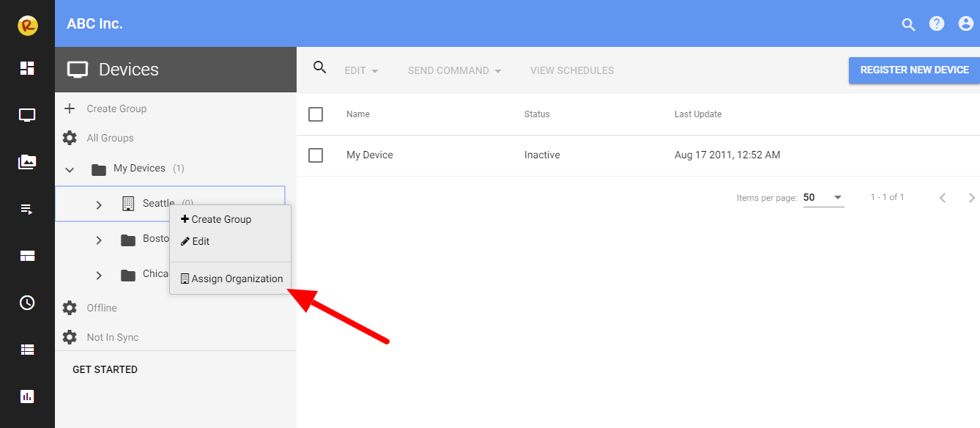The image size is (980, 428).
Task: Select the Not In Sync filter
Action: pos(112,337)
